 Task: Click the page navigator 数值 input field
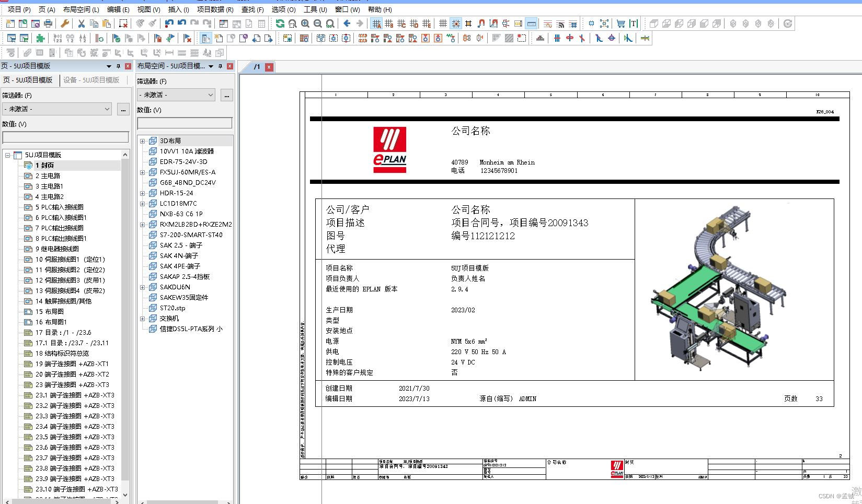[65, 137]
